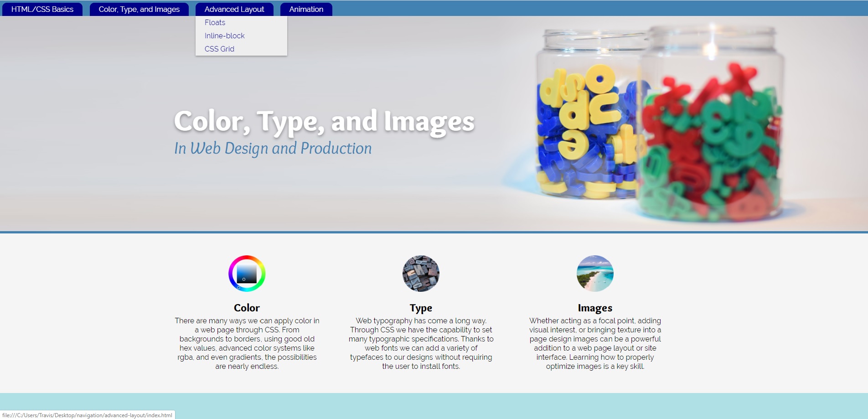Open the HTML/CSS Basics nav tab
Screen dimensions: 868x419
point(42,9)
